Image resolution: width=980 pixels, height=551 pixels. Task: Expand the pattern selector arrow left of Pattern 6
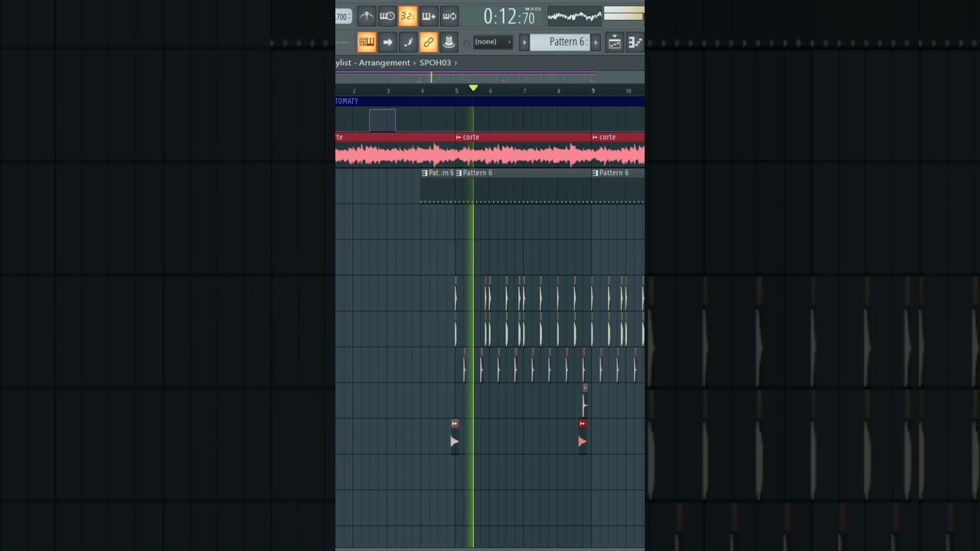coord(524,42)
